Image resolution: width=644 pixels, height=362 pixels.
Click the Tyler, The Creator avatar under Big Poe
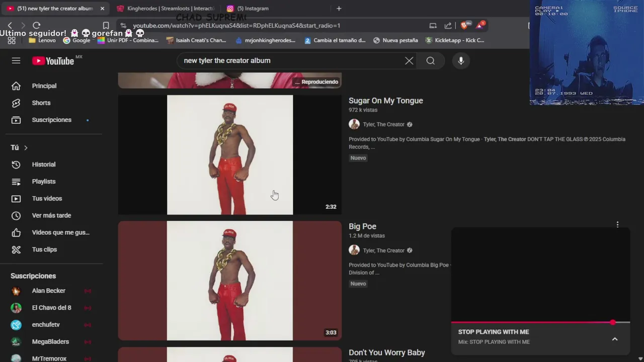pyautogui.click(x=354, y=250)
